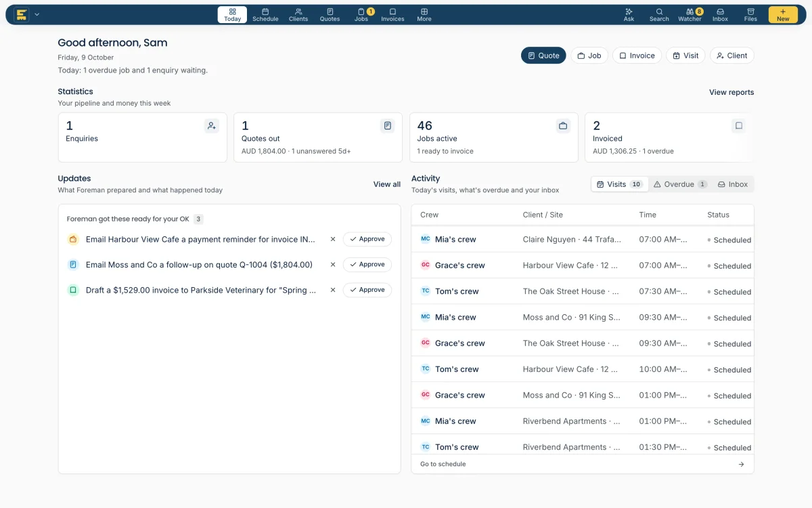Click the Quotes out card document icon
The image size is (812, 508).
387,125
